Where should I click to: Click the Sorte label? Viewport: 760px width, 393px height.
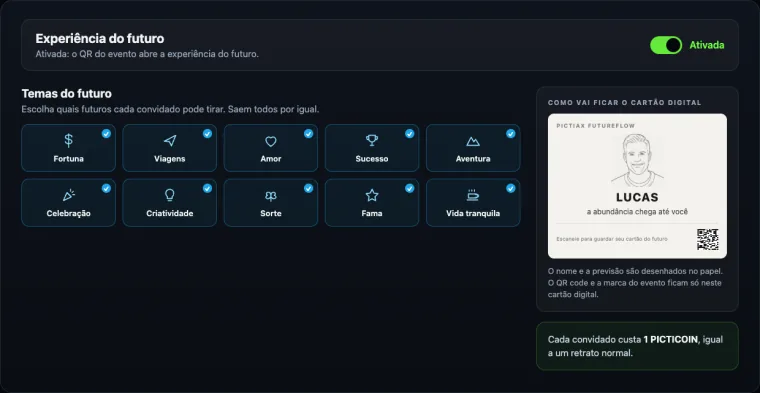coord(270,214)
